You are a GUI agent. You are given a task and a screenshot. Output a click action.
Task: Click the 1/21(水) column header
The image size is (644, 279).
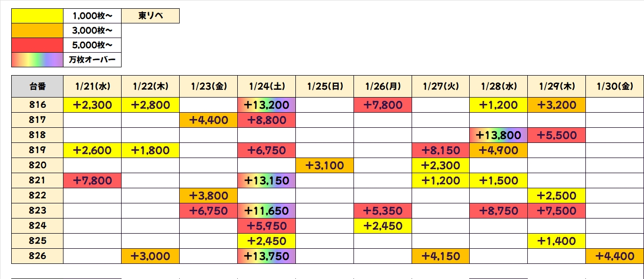[x=92, y=87]
